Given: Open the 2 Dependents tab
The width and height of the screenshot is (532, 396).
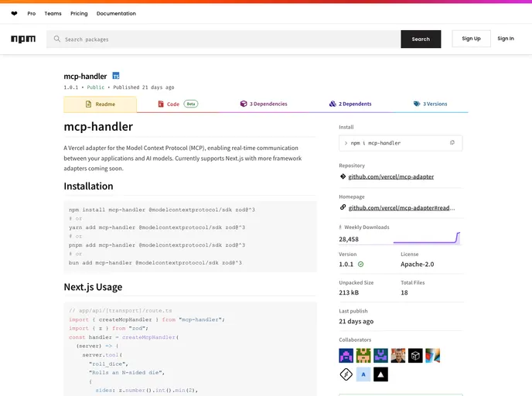Looking at the screenshot, I should (x=350, y=104).
